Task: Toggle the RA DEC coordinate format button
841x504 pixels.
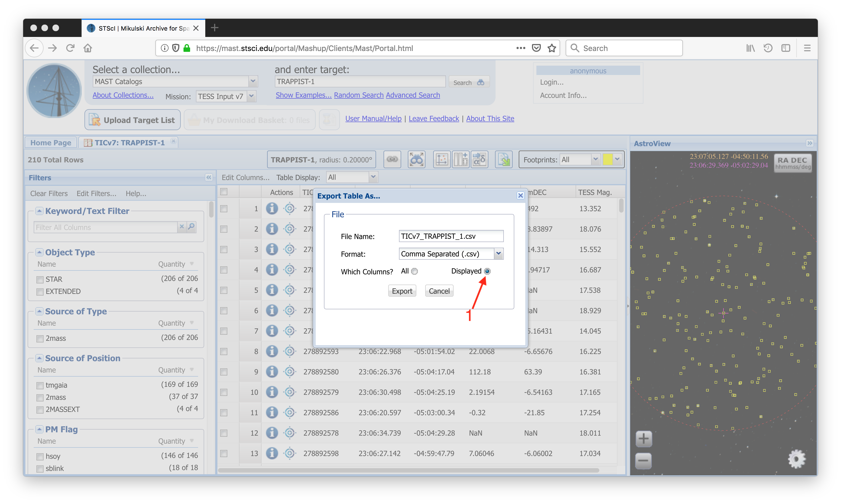Action: pyautogui.click(x=792, y=163)
